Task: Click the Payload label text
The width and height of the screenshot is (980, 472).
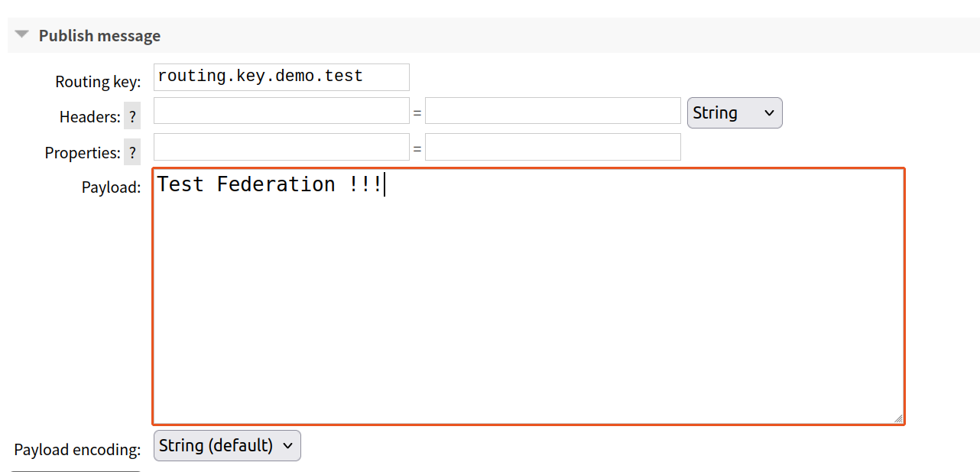Action: pyautogui.click(x=111, y=187)
